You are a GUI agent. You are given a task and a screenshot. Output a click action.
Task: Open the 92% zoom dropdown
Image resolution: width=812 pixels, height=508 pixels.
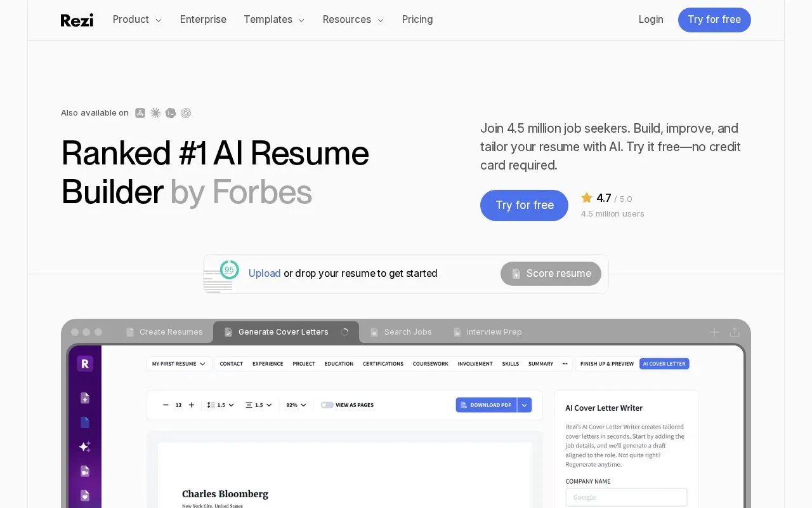pyautogui.click(x=296, y=404)
